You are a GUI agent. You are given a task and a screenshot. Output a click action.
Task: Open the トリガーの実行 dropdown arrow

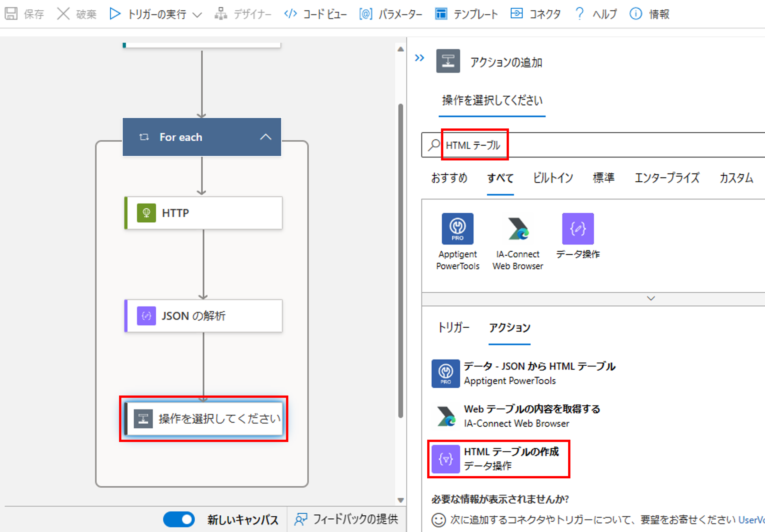pyautogui.click(x=197, y=15)
